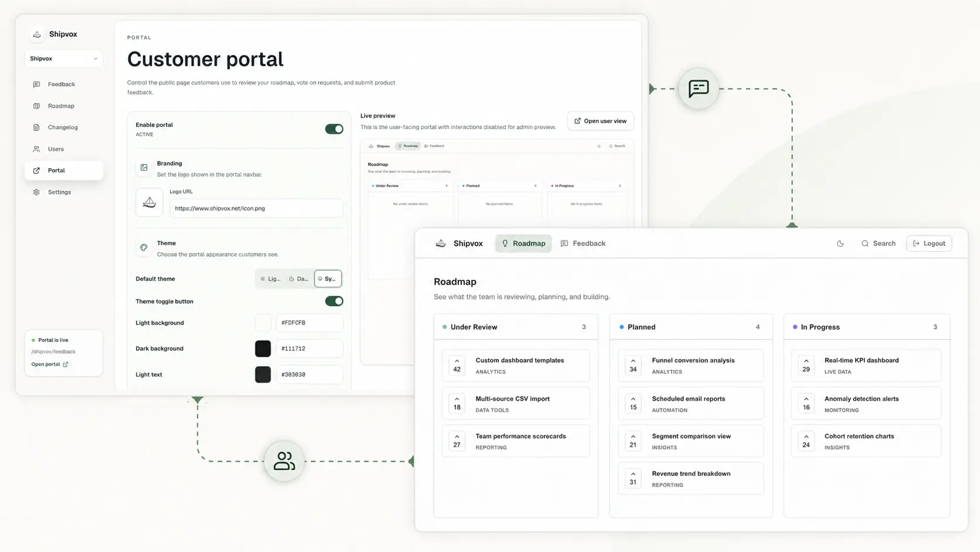Click the Logo URL input field
This screenshot has width=980, height=552.
(256, 208)
